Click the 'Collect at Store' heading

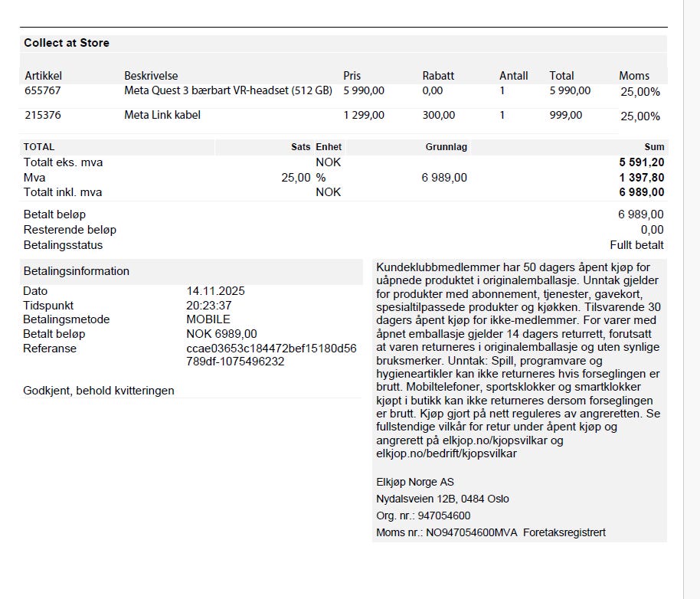click(x=67, y=43)
